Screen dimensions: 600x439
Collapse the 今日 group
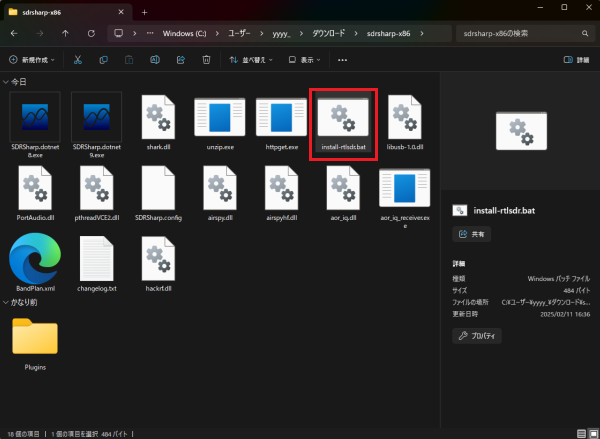click(x=6, y=82)
